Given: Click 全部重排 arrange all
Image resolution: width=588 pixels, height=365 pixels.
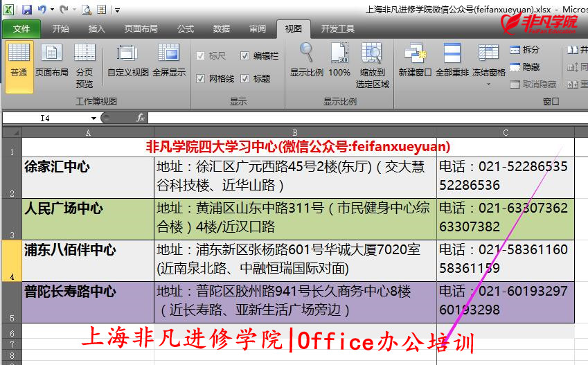Looking at the screenshot, I should coord(452,60).
